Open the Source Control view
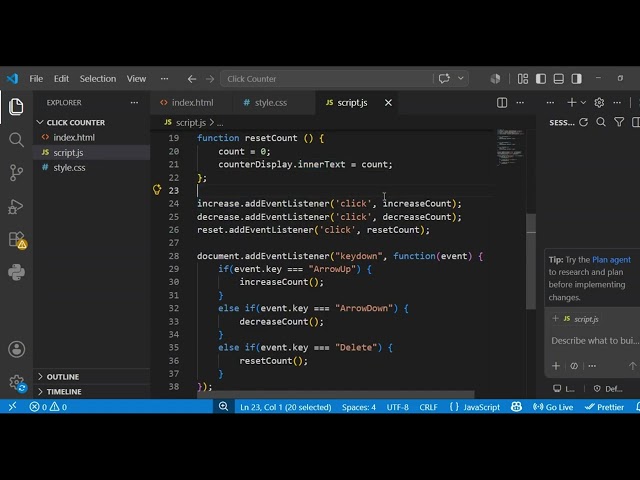640x480 pixels. pos(16,173)
